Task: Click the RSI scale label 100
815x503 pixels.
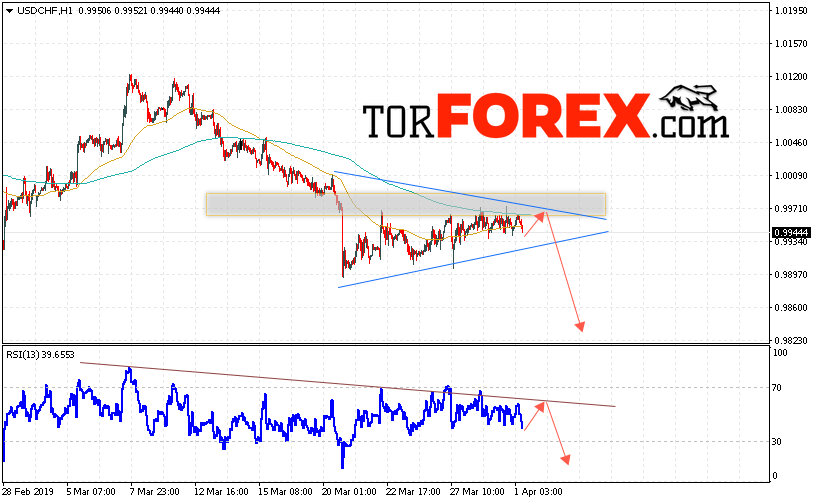Action: (781, 353)
